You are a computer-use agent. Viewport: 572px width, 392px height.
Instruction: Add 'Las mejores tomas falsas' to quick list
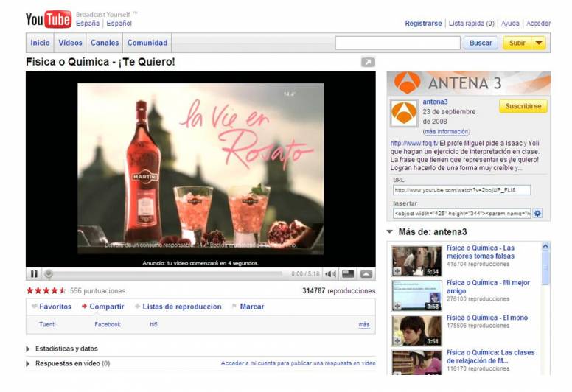click(x=397, y=271)
